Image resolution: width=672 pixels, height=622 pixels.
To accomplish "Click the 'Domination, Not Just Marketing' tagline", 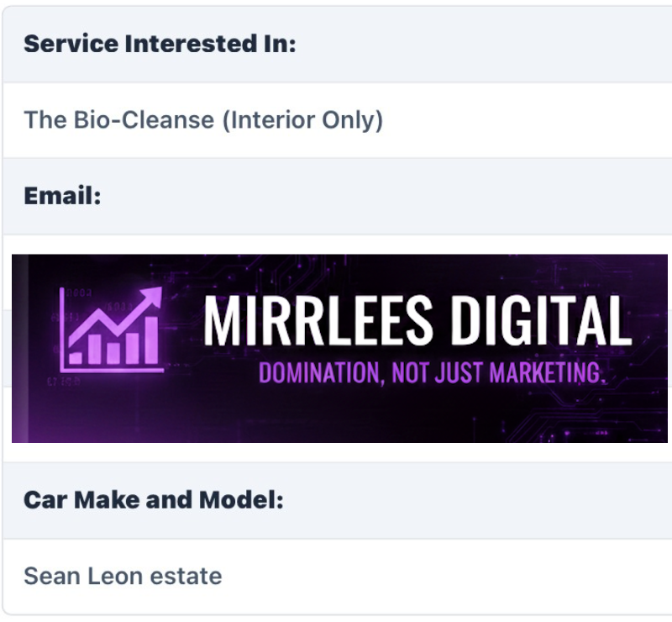I will coord(431,372).
